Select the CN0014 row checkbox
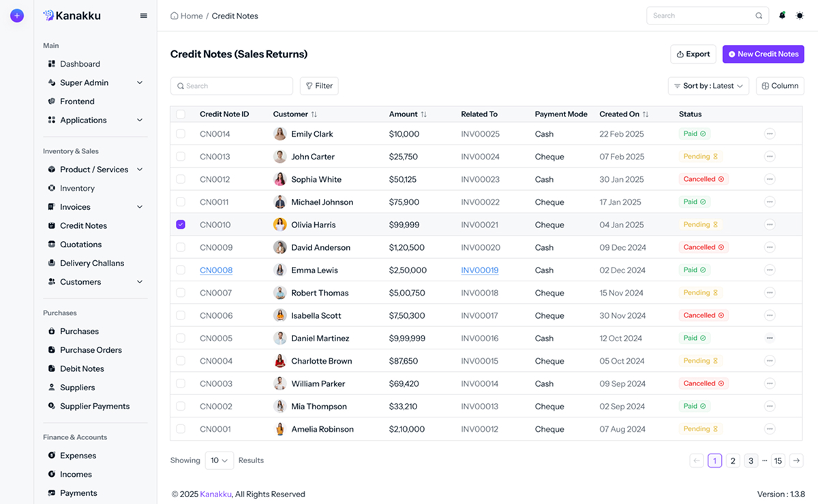Image resolution: width=818 pixels, height=504 pixels. [x=181, y=134]
